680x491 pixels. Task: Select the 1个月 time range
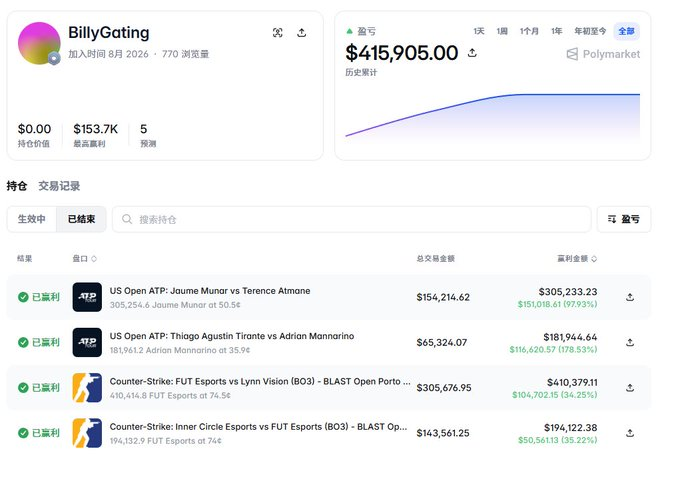tap(529, 31)
